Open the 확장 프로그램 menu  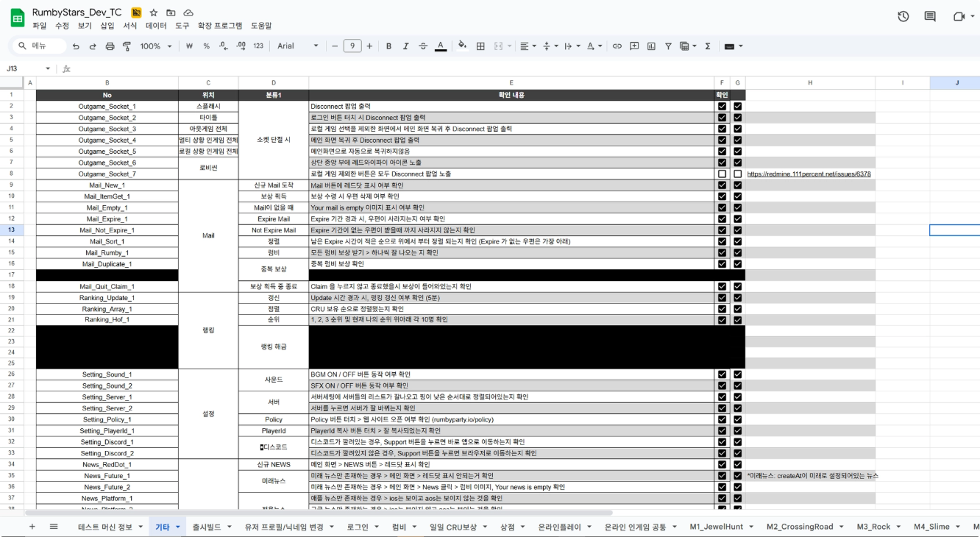click(220, 26)
